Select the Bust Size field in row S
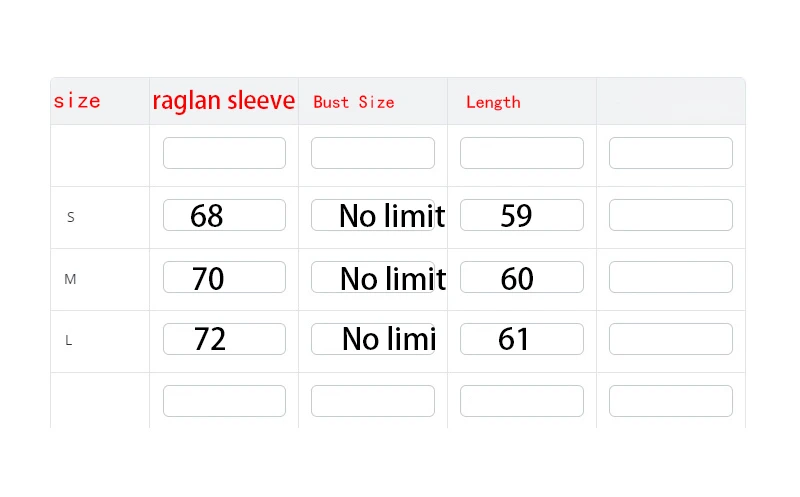The height and width of the screenshot is (497, 800). click(x=373, y=215)
